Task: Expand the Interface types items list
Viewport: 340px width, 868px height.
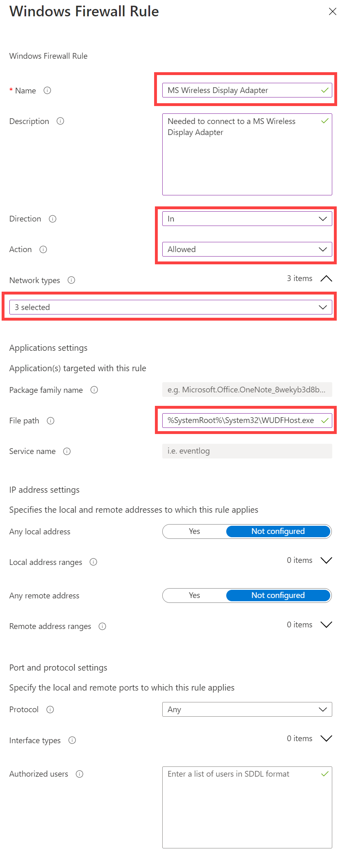Action: [x=326, y=739]
